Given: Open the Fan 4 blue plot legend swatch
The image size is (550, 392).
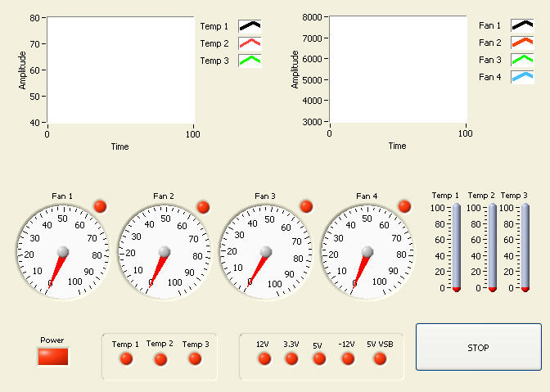Looking at the screenshot, I should tap(522, 77).
